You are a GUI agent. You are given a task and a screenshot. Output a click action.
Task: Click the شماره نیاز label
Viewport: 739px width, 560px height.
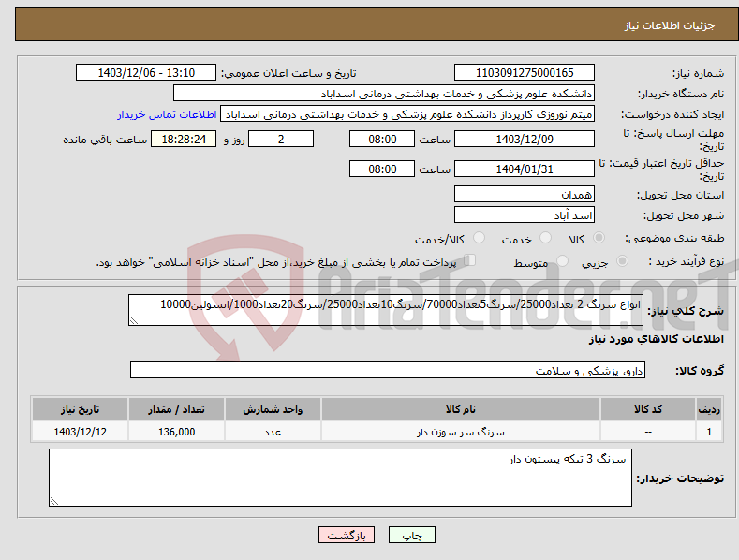pos(698,74)
